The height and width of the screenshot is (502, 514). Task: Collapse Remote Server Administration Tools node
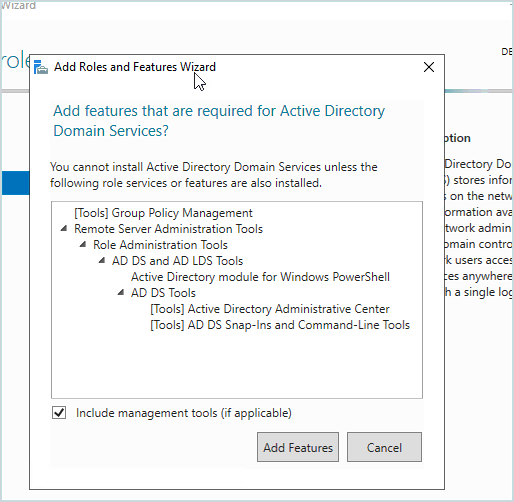(64, 229)
